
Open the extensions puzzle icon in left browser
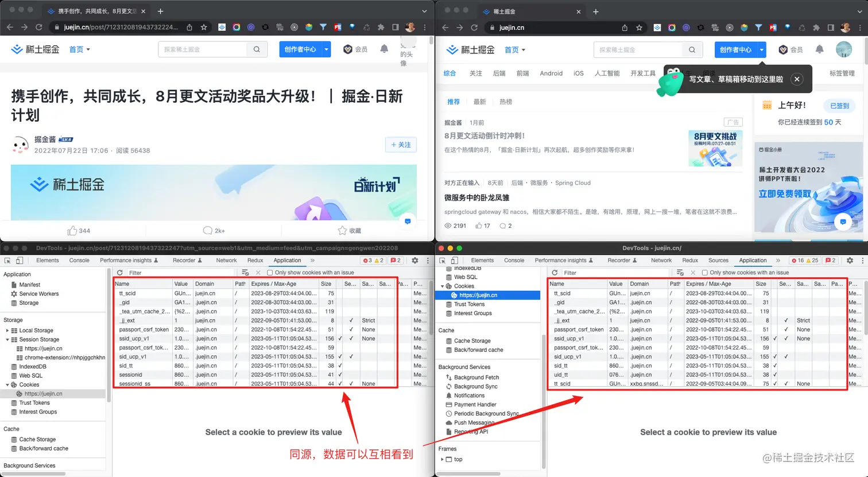pos(381,27)
